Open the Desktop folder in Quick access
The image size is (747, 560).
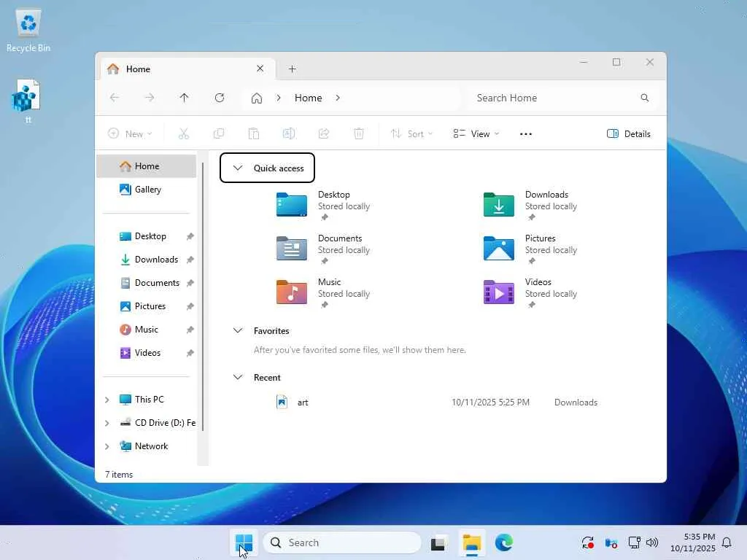[x=292, y=205]
